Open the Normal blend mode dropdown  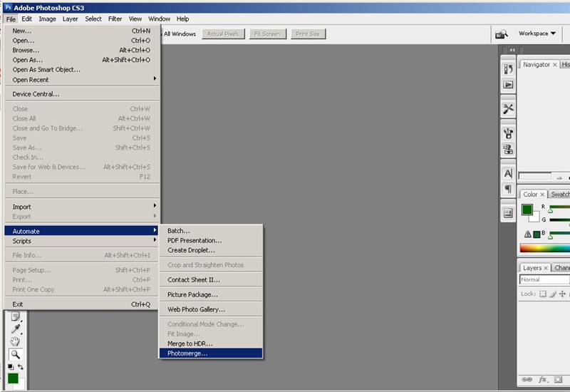(544, 279)
